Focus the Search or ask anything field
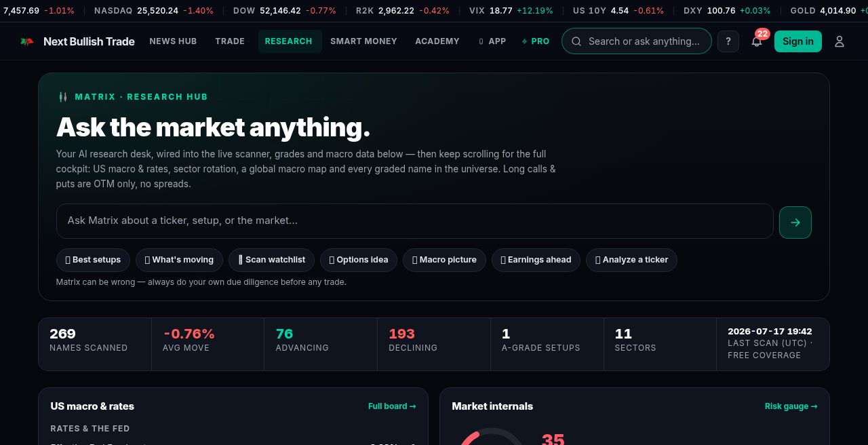868x445 pixels. coord(637,41)
